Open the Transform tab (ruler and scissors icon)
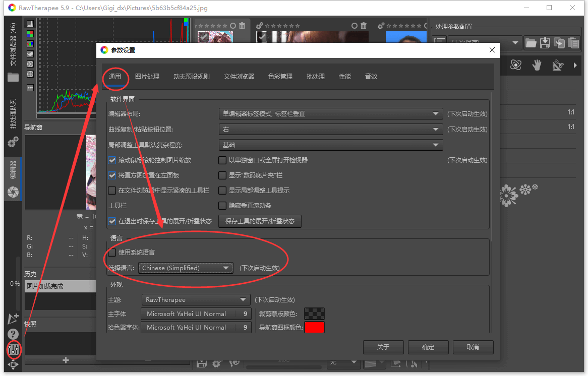 click(558, 65)
